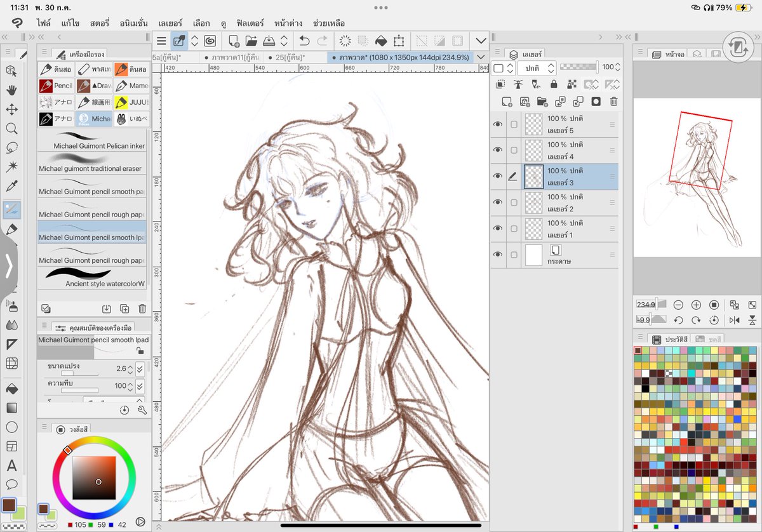Select Michael Guimont traditional eraser brush
Image resolution: width=762 pixels, height=532 pixels.
(x=92, y=163)
